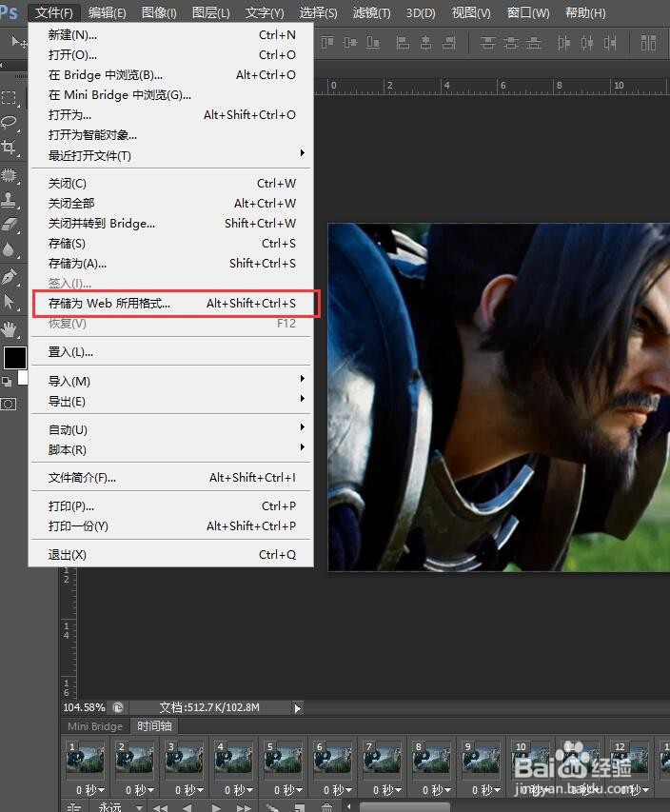This screenshot has width=670, height=812.
Task: Click align left edges icon
Action: [403, 43]
